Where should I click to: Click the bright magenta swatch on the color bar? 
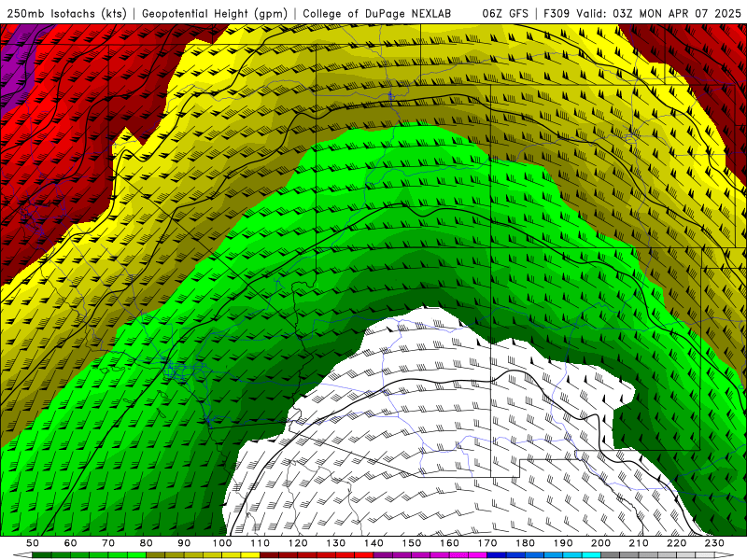tap(477, 555)
